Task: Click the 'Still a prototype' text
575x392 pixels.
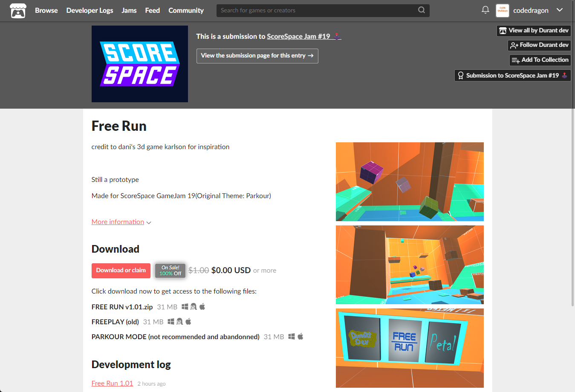Action: (x=115, y=180)
